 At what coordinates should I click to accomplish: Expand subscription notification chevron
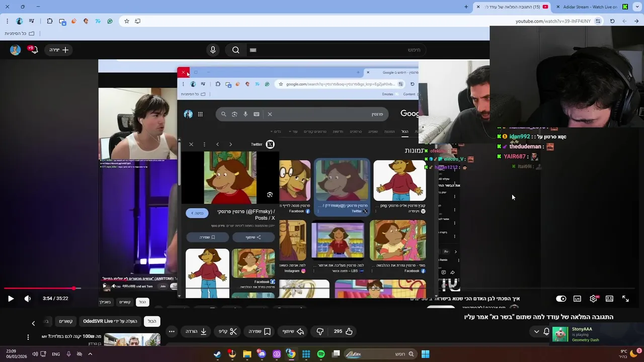(x=536, y=331)
